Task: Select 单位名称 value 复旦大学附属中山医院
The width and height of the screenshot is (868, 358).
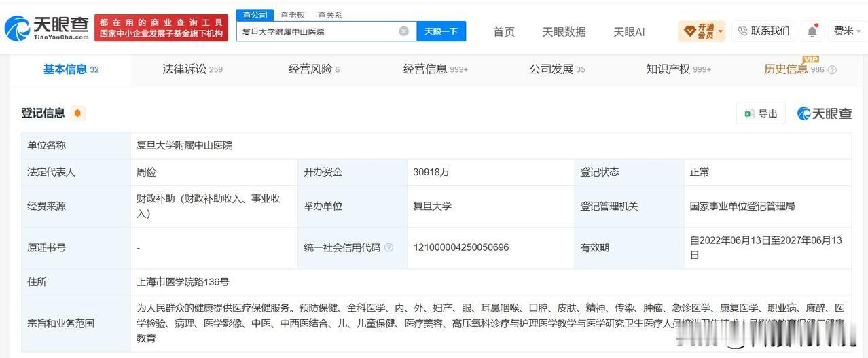Action: 184,145
